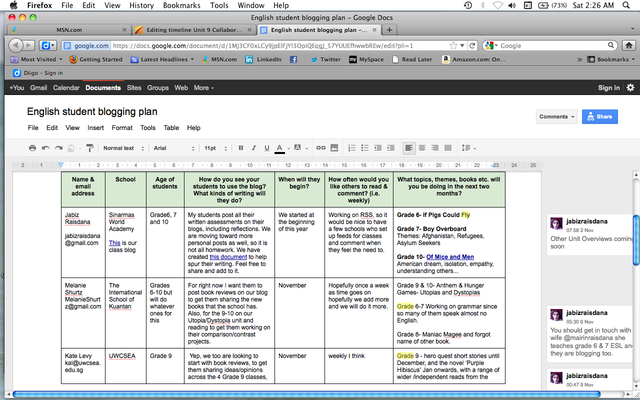The image size is (640, 400).
Task: Open the Twitter bookmark
Action: pos(325,59)
